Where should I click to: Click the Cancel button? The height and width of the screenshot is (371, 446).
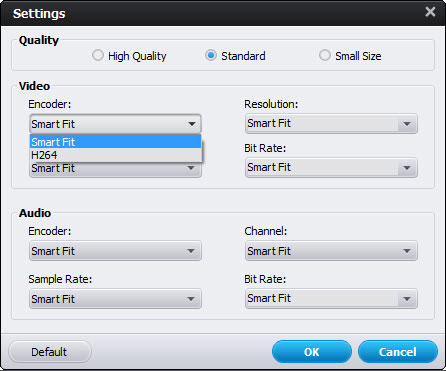398,352
